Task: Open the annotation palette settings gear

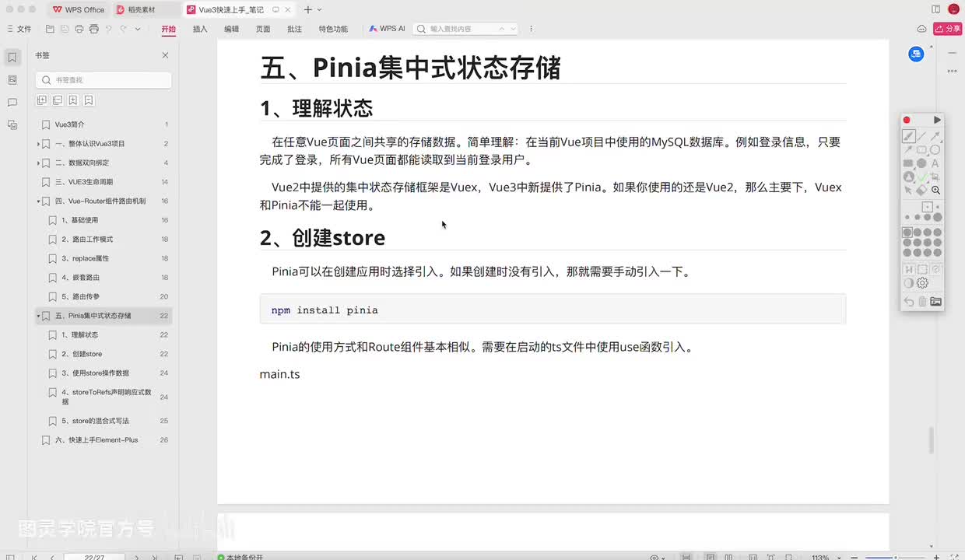Action: coord(922,283)
